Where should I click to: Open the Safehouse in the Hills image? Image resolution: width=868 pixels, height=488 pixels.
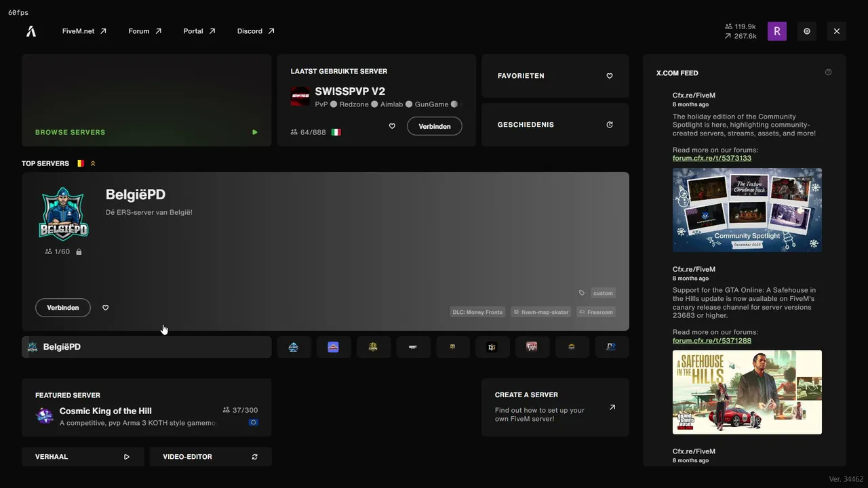pyautogui.click(x=747, y=392)
